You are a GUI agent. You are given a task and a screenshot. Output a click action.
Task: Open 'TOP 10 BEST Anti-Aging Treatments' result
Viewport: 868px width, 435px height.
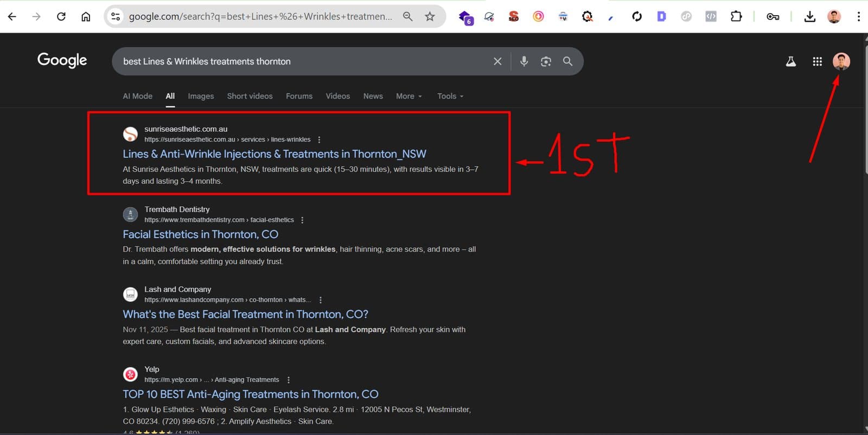251,394
